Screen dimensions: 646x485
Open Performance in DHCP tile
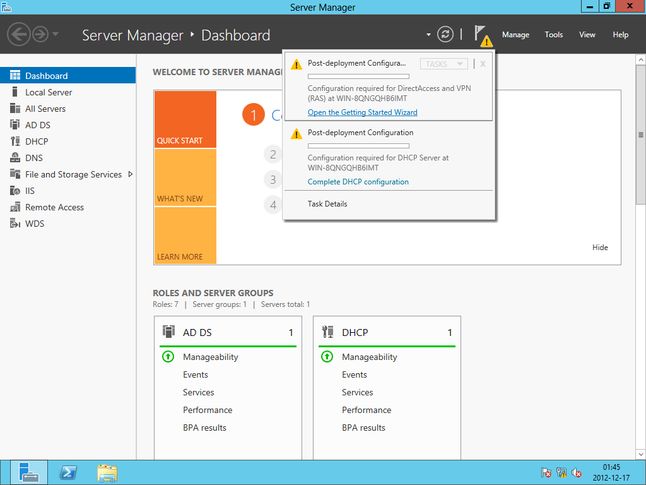(366, 410)
